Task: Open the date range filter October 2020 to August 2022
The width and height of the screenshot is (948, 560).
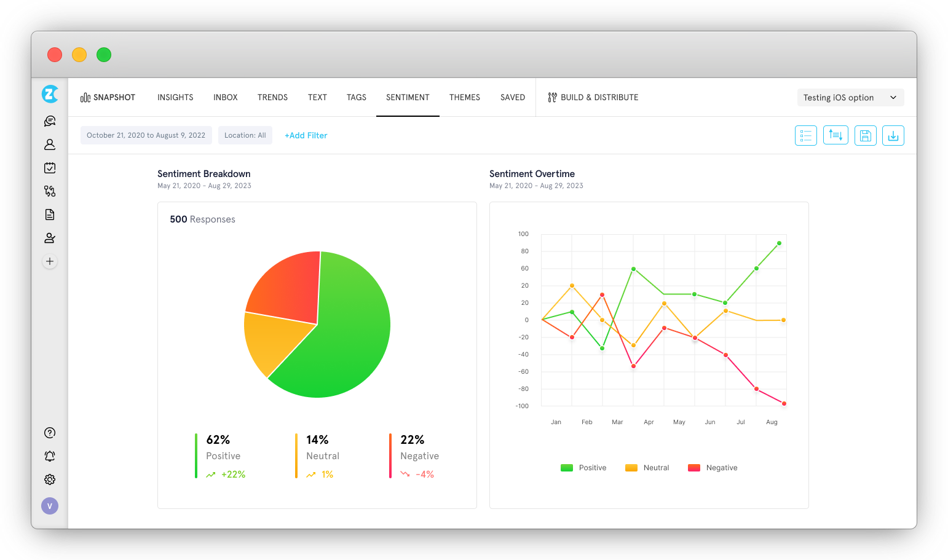Action: [146, 135]
